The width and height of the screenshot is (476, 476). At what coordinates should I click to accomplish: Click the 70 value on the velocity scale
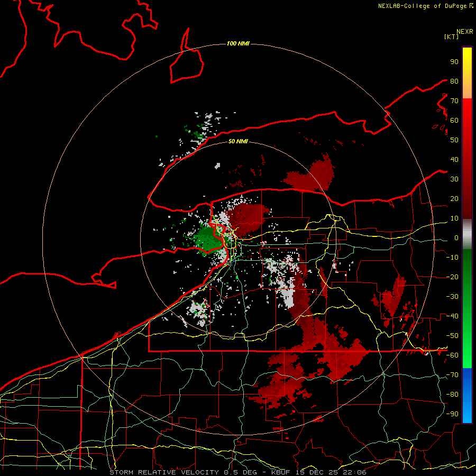pos(454,101)
